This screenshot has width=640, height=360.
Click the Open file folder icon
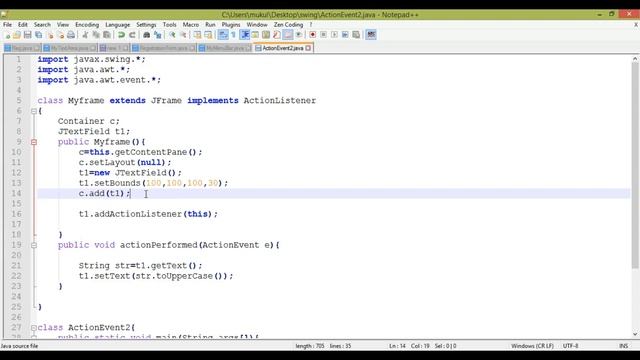17,35
